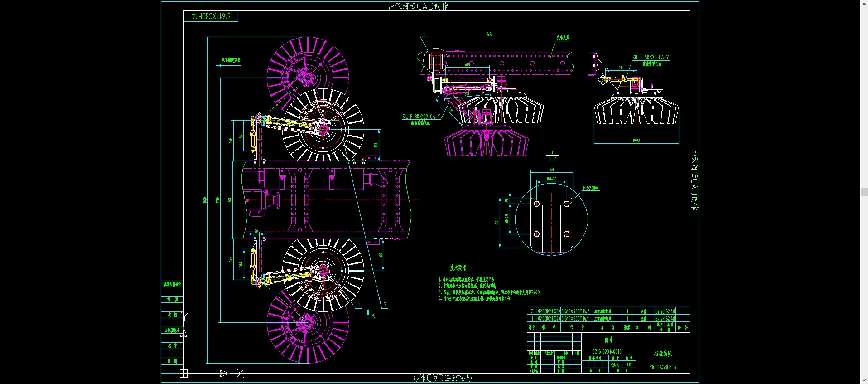Click the label 'SIL-F-80X100-CA-Y'
The height and width of the screenshot is (384, 868).
(x=421, y=117)
